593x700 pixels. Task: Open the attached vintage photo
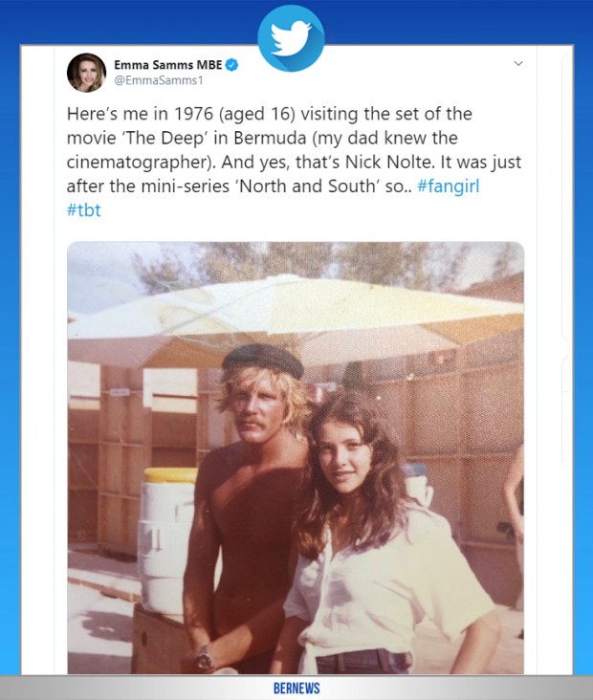(296, 458)
